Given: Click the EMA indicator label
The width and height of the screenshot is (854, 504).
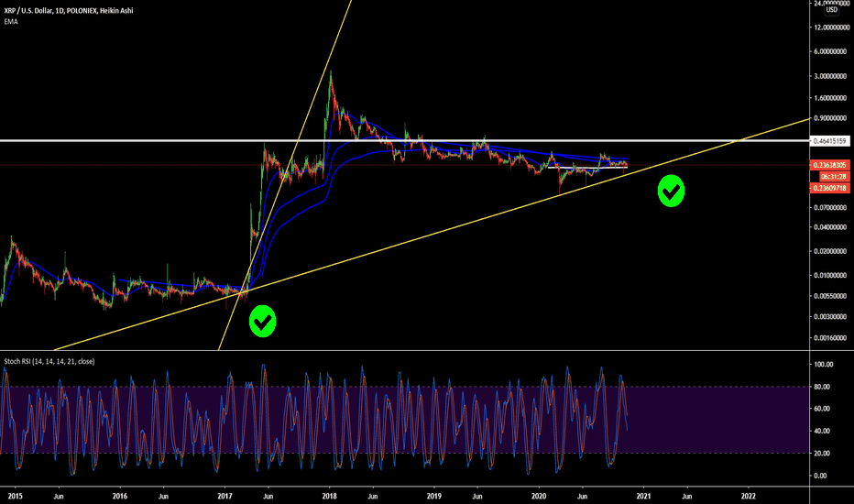Looking at the screenshot, I should 11,22.
